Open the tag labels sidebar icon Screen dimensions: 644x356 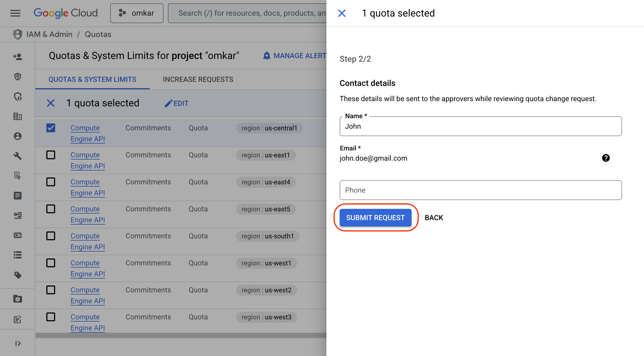(x=18, y=275)
